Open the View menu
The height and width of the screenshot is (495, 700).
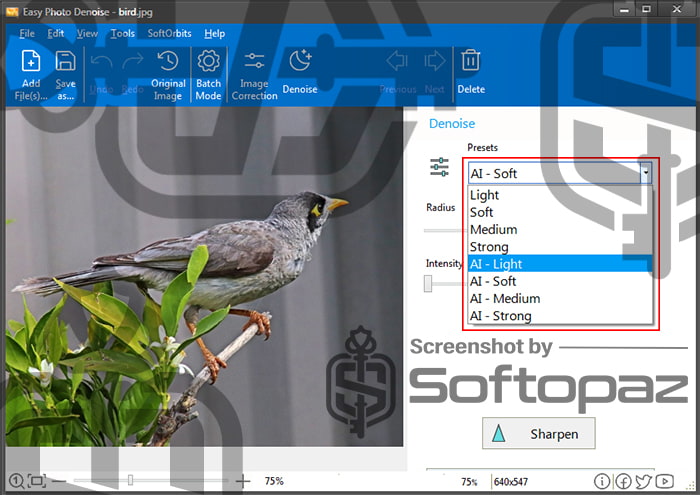[x=87, y=33]
